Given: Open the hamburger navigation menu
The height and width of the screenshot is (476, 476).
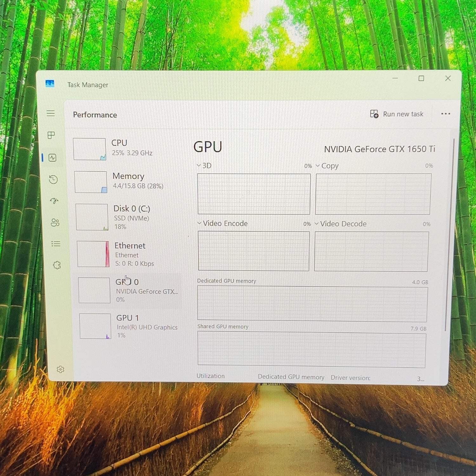Looking at the screenshot, I should 51,113.
